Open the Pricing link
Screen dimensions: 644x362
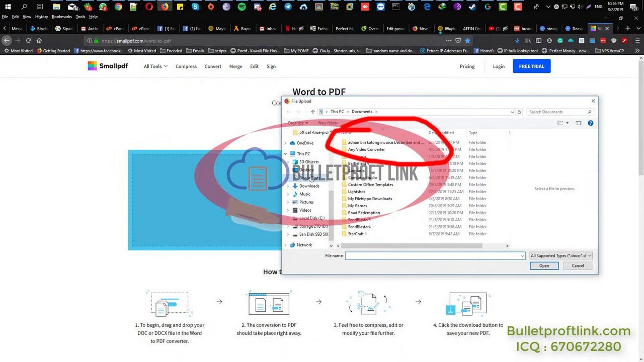pos(467,66)
